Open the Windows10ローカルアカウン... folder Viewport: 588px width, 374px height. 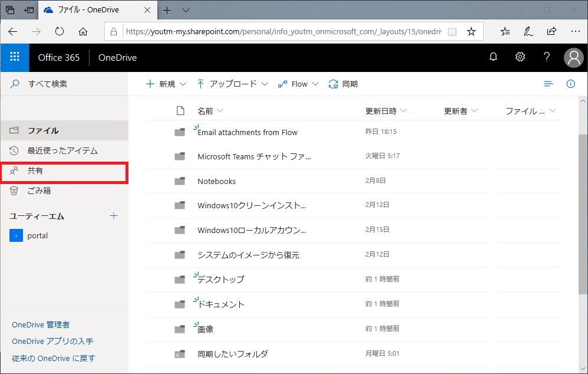click(x=252, y=230)
